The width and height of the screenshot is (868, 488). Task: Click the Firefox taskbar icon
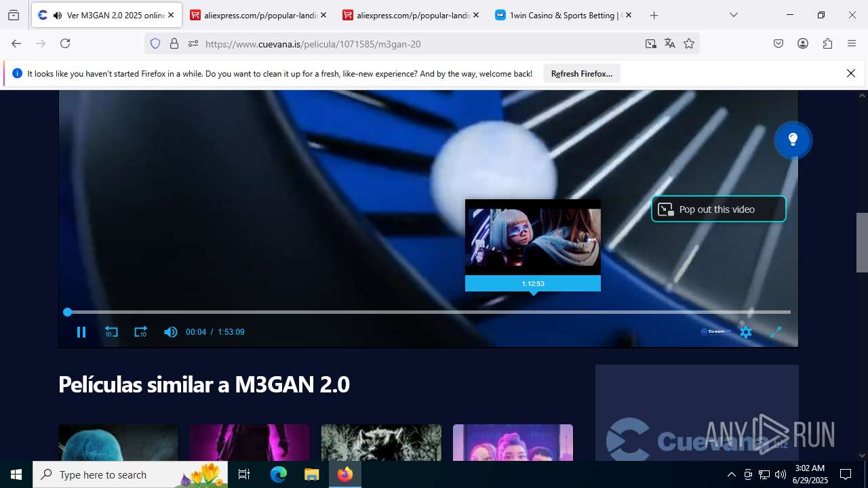(x=345, y=474)
